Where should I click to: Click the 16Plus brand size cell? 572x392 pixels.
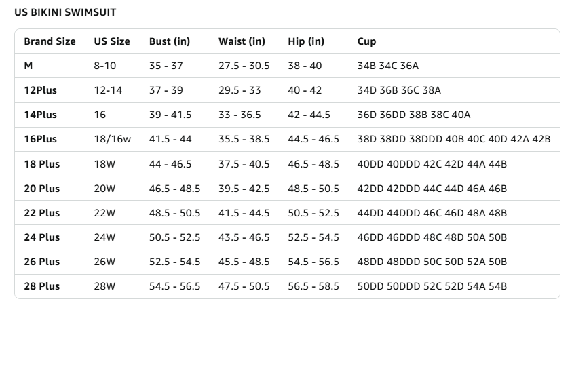(41, 139)
